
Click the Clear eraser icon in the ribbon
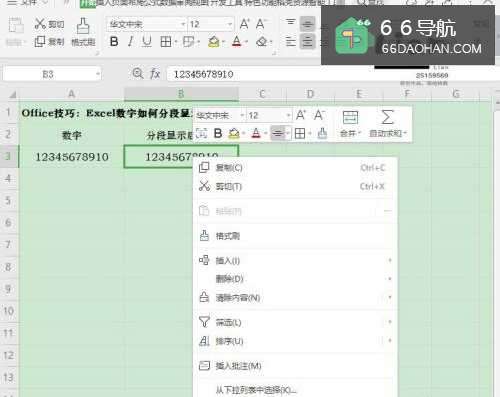pos(262,42)
